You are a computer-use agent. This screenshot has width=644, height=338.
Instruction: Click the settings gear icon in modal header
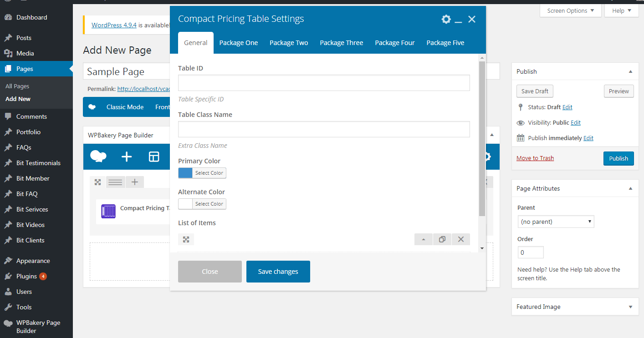point(446,19)
